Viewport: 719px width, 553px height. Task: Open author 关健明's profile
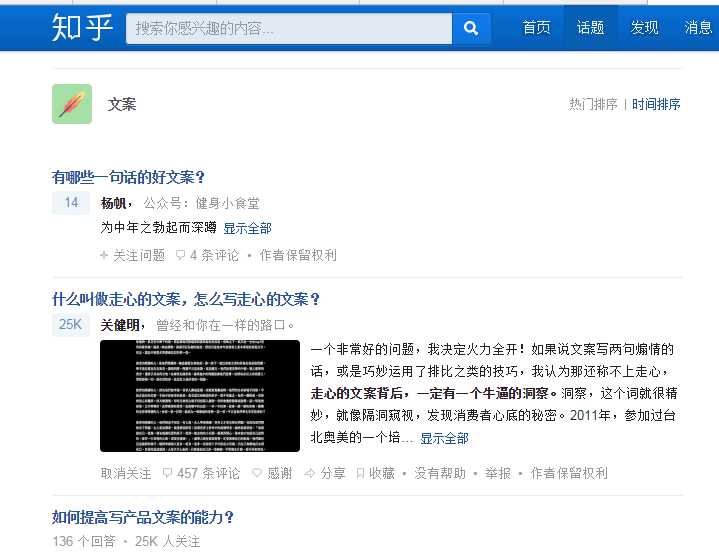tap(120, 325)
